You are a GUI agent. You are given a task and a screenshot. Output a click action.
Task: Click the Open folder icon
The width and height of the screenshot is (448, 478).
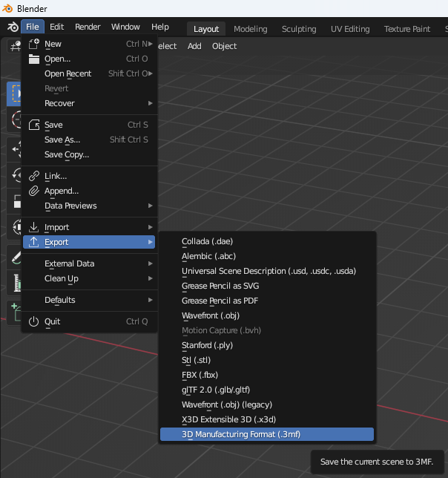click(33, 59)
